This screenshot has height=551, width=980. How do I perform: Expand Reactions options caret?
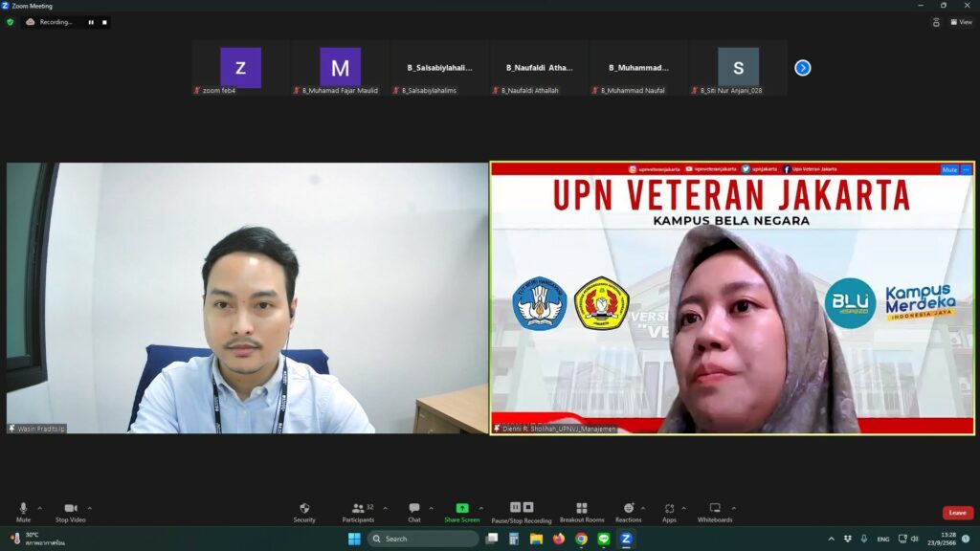pos(643,509)
